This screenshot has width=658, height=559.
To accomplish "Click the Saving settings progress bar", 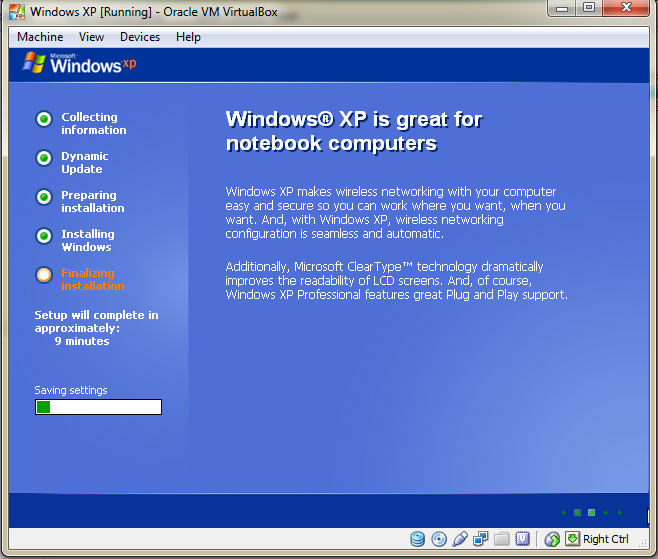I will coord(98,407).
